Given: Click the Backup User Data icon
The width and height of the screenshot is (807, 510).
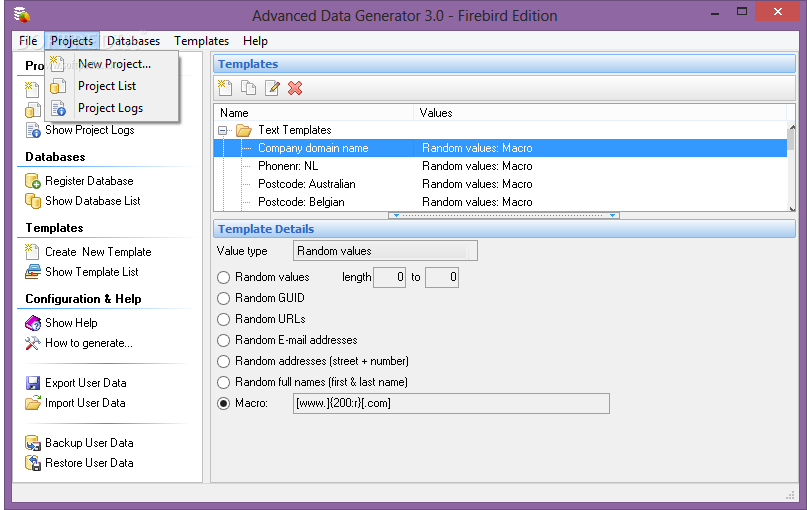Looking at the screenshot, I should 33,443.
